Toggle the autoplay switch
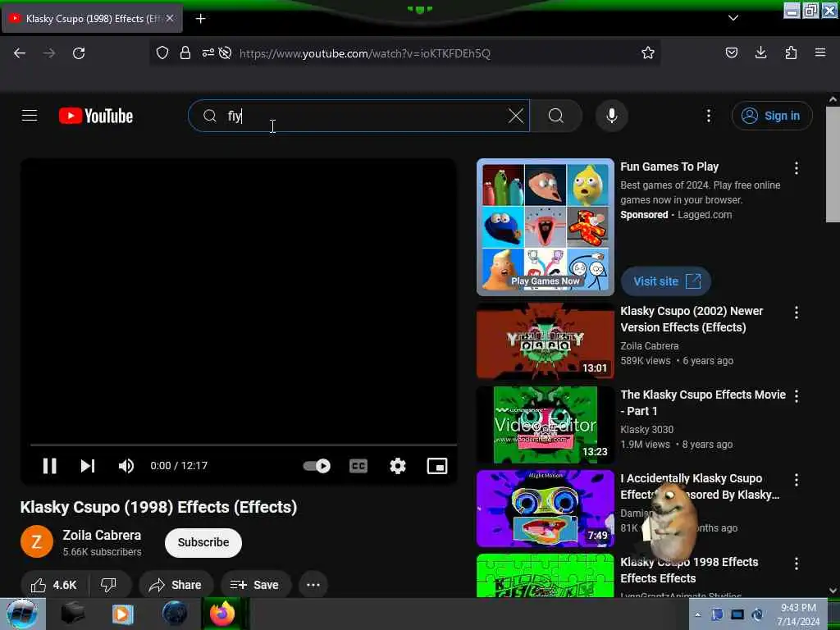Screen dimensions: 840x630 click(x=317, y=466)
